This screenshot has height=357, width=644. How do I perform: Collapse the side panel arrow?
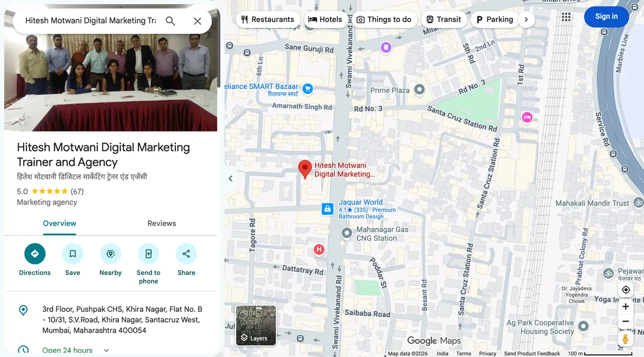pyautogui.click(x=231, y=178)
